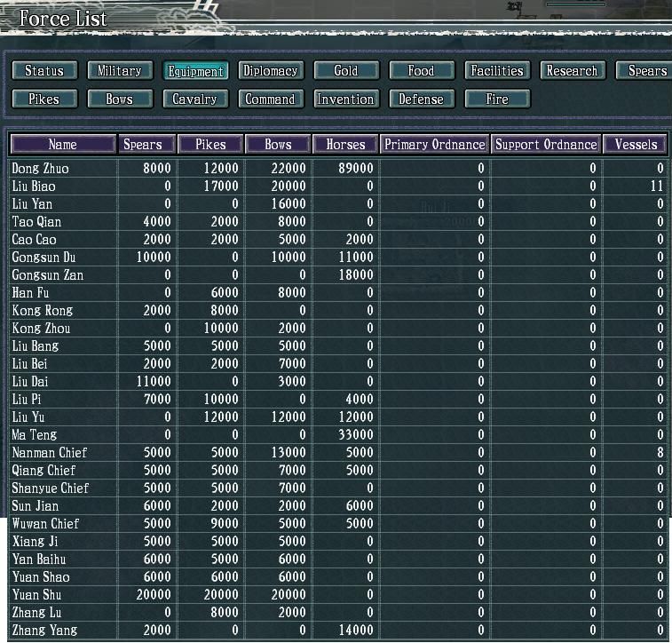Select the Invention tab
Image resolution: width=672 pixels, height=643 pixels.
click(345, 99)
